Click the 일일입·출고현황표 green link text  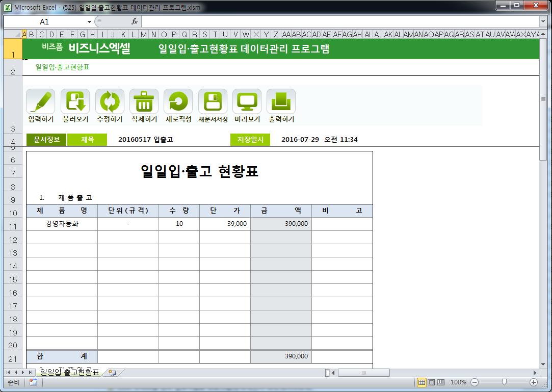point(62,67)
